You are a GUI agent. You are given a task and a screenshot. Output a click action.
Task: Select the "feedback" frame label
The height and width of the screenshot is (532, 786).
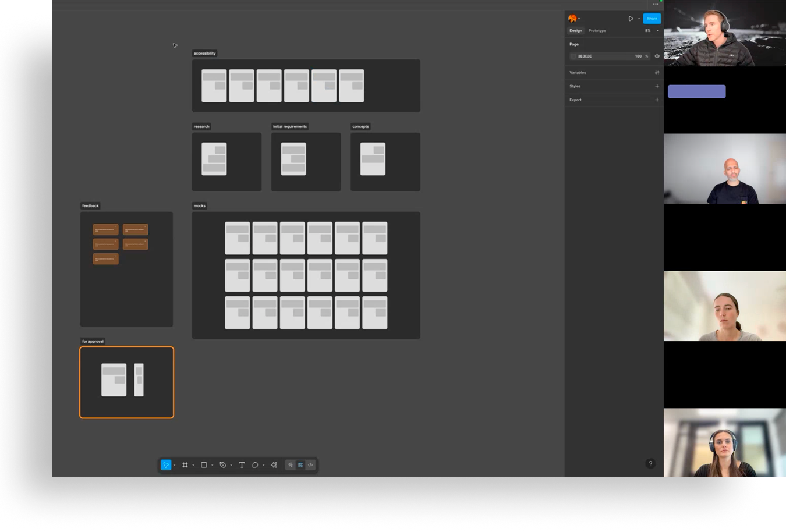point(90,206)
